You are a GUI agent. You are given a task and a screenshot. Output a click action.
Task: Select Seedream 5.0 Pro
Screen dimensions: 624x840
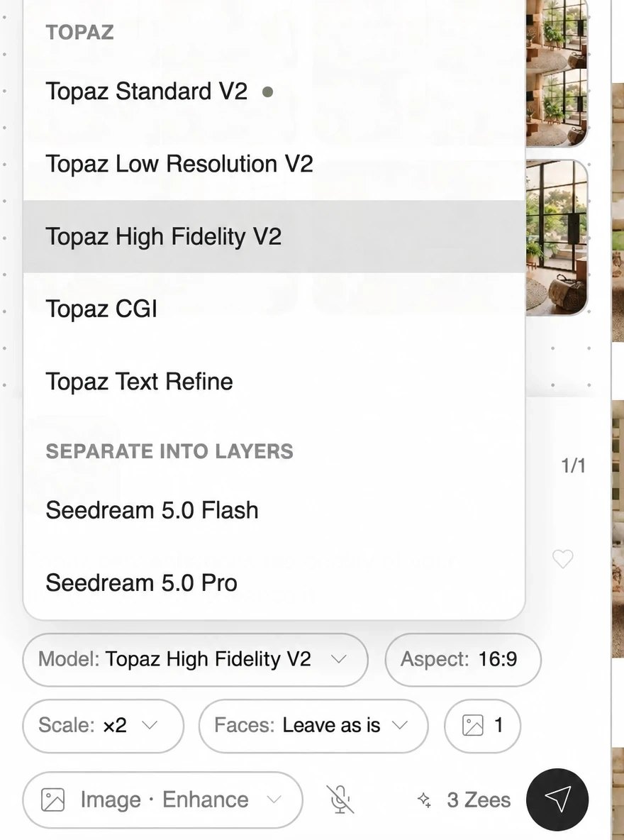(x=274, y=583)
